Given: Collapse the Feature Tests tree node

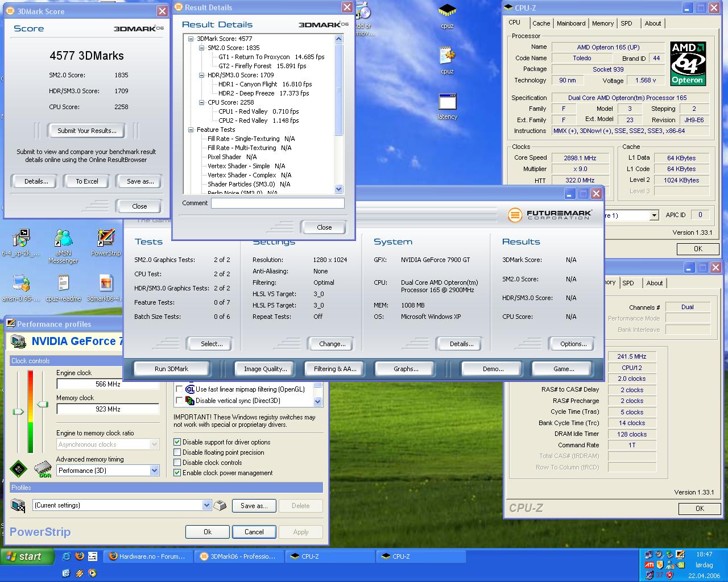Looking at the screenshot, I should pos(191,130).
